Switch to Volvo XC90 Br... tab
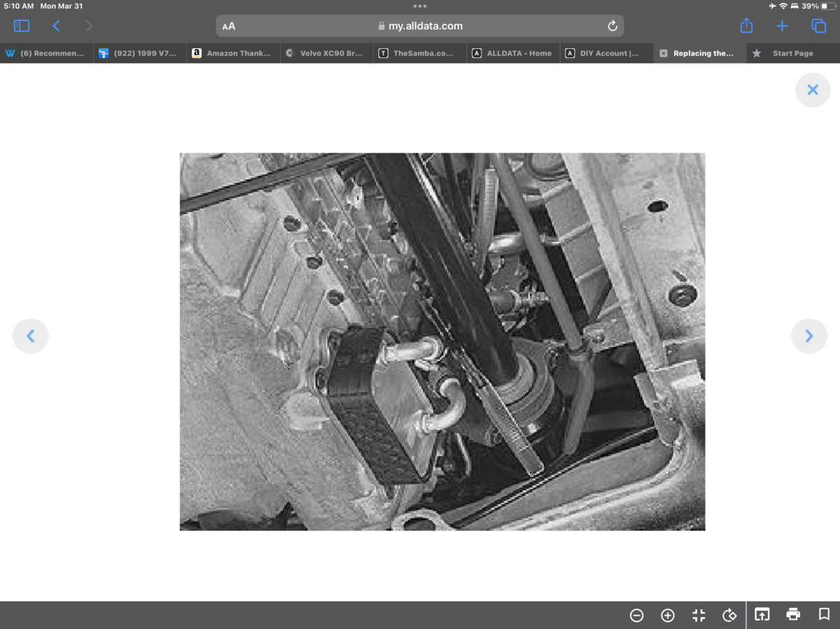 click(x=326, y=53)
